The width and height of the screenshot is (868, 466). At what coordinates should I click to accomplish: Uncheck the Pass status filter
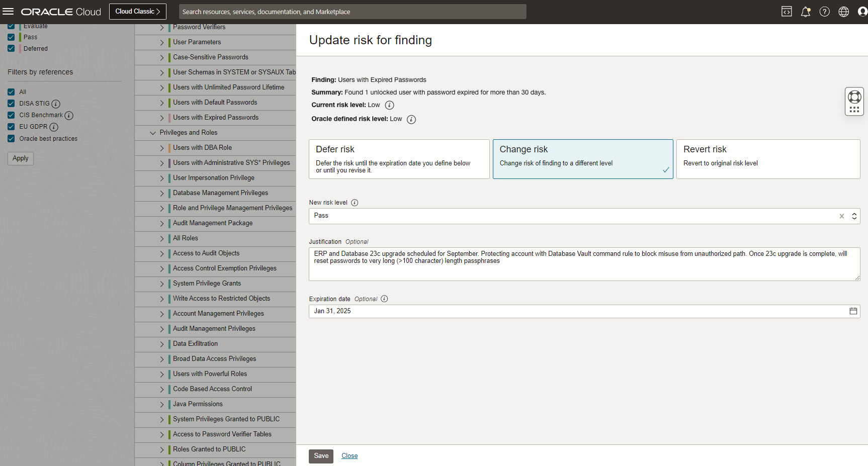click(x=11, y=37)
